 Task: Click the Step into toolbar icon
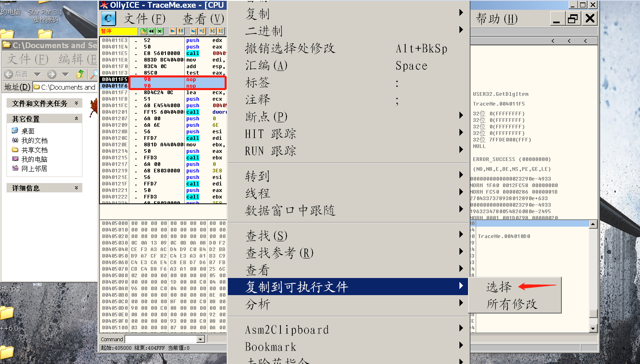pos(194,31)
